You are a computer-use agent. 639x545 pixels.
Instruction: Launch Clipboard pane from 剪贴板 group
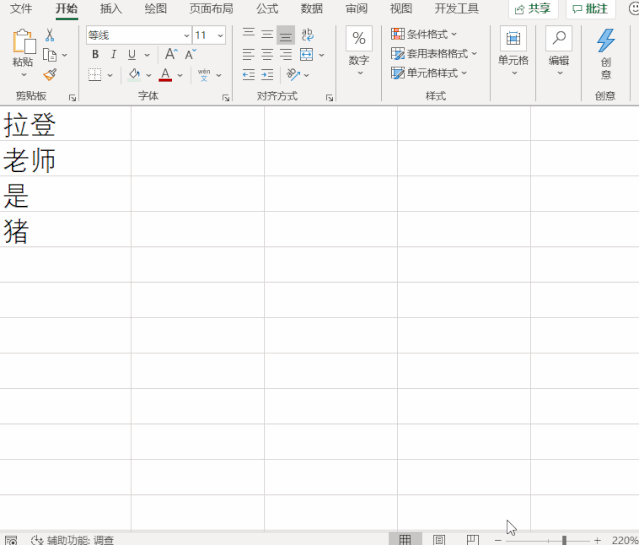(x=72, y=97)
